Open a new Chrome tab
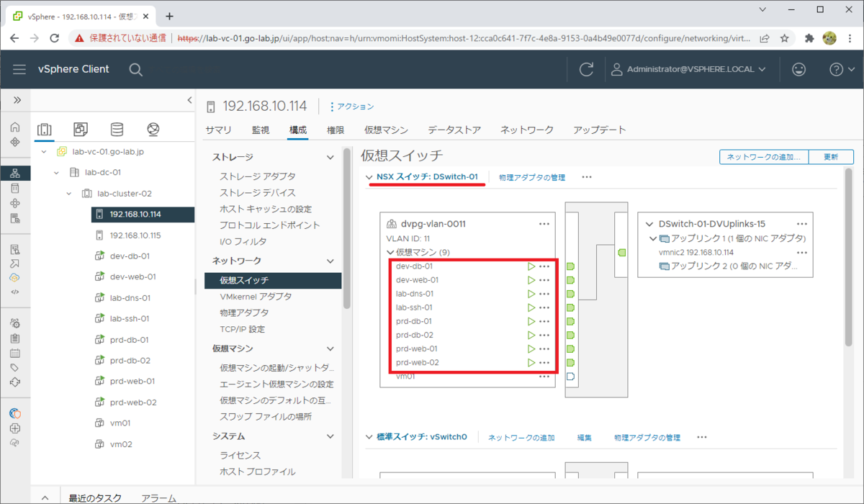This screenshot has width=864, height=504. 170,16
